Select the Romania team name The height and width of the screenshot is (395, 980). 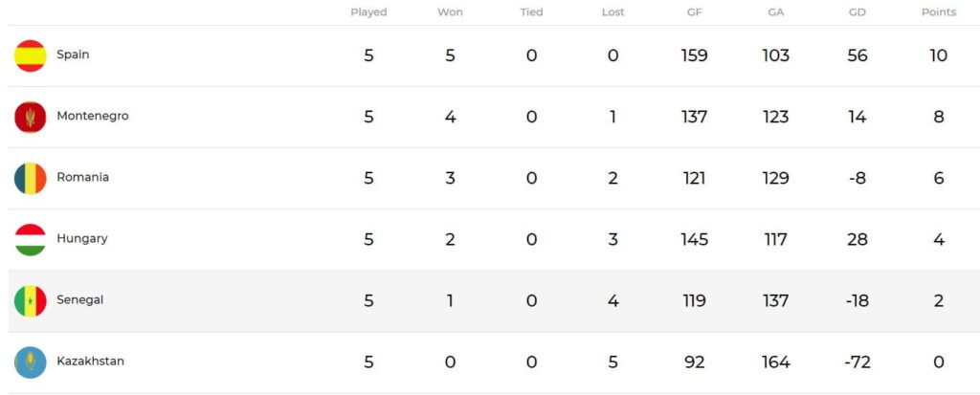pyautogui.click(x=82, y=177)
